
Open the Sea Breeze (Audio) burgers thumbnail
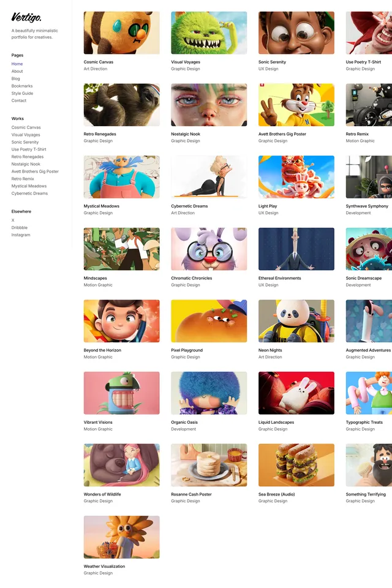(296, 465)
